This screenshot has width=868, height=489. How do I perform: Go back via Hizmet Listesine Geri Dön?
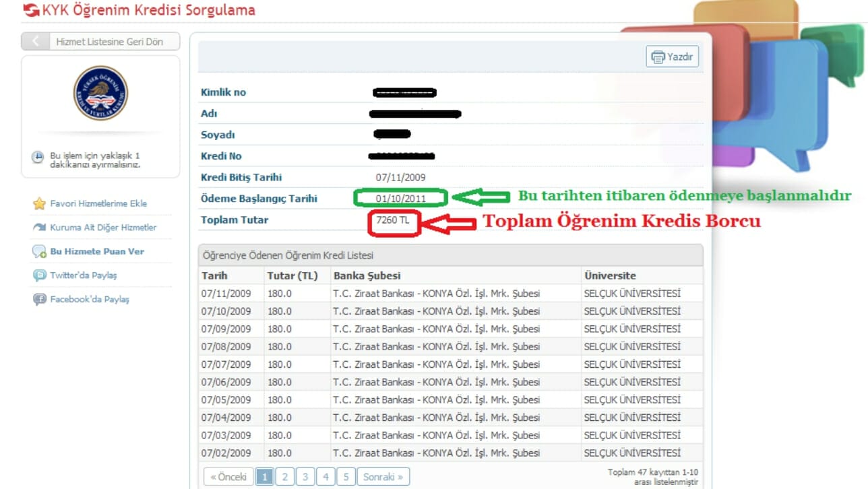click(109, 41)
